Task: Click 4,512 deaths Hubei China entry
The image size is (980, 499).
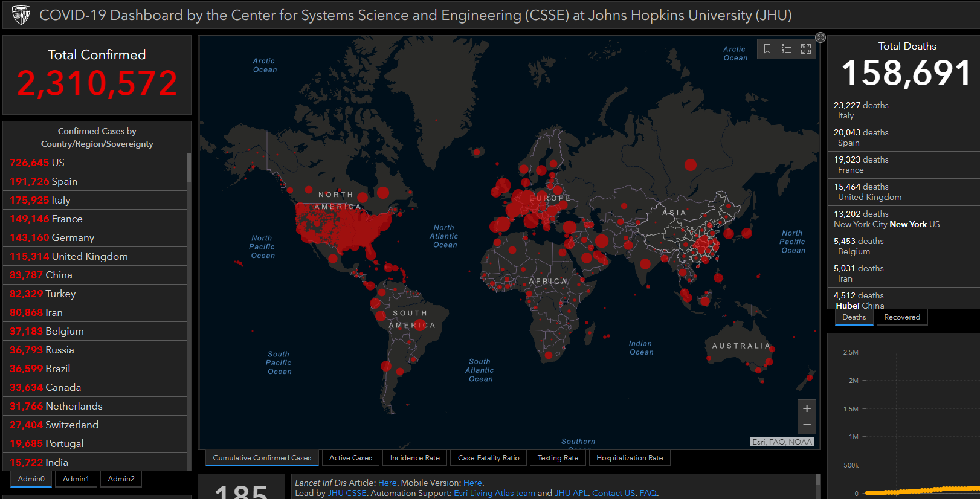Action: coord(904,298)
